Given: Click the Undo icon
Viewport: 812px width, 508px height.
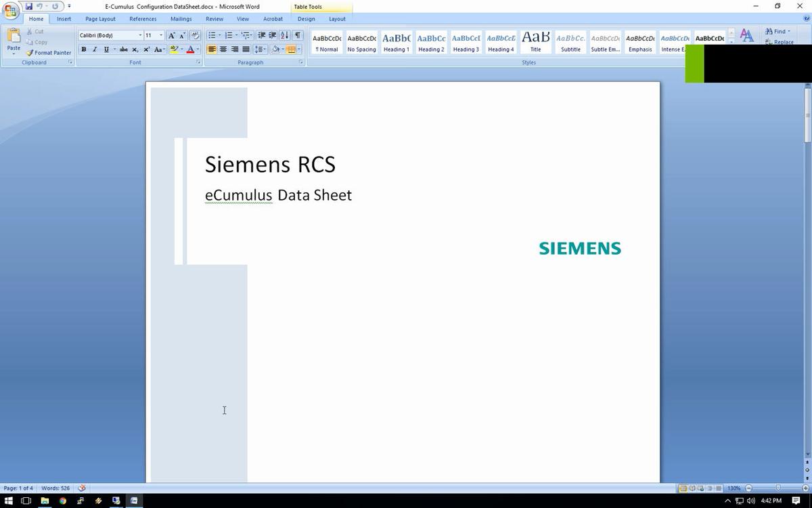Looking at the screenshot, I should click(39, 6).
